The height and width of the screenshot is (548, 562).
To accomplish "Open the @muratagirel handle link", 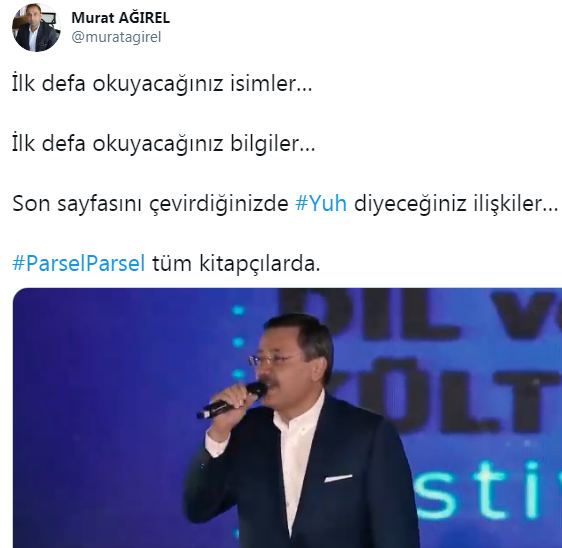I will (116, 37).
